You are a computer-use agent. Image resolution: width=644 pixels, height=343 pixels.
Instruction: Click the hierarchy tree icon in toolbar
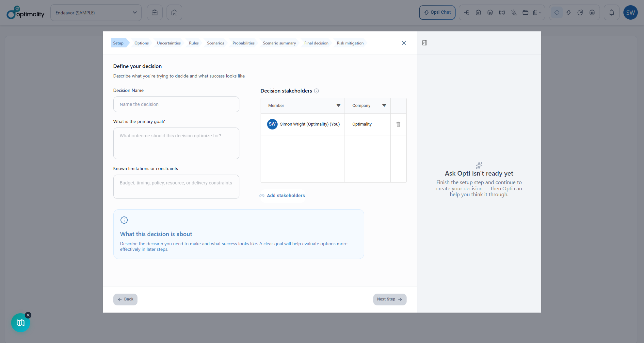point(467,12)
